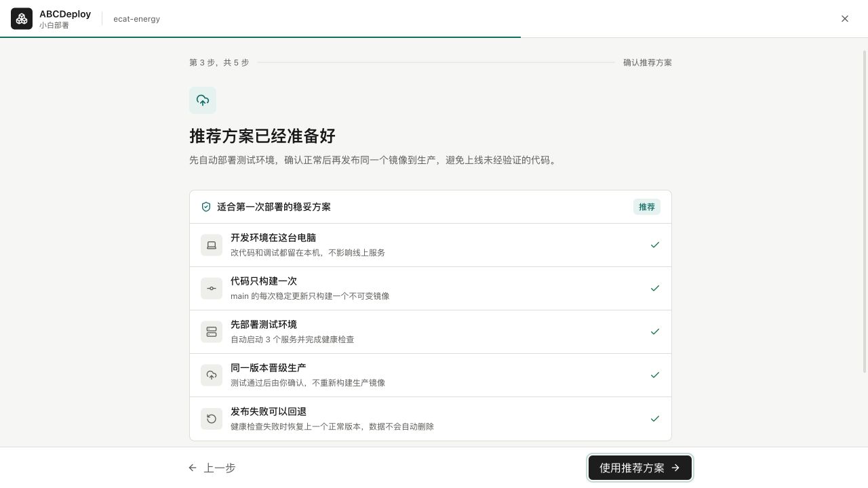The height and width of the screenshot is (488, 868).
Task: Click the 推荐方案已经准备好 heading
Action: pos(262,136)
